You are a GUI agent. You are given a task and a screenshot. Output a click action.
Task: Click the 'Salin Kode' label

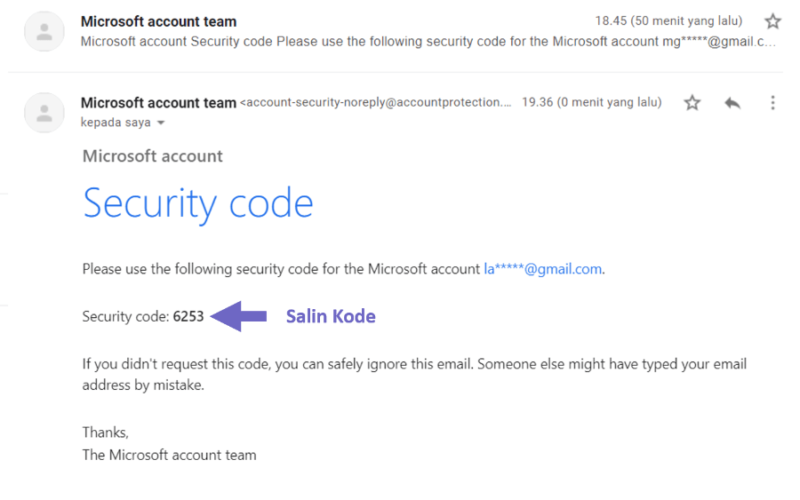tap(331, 316)
